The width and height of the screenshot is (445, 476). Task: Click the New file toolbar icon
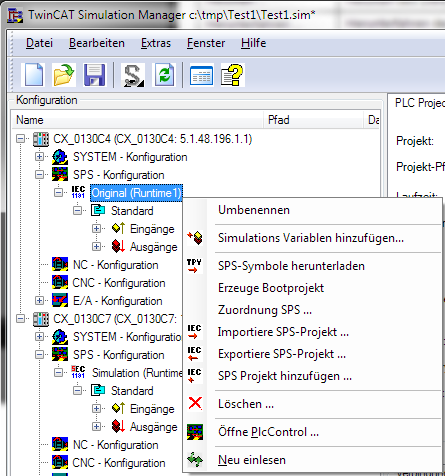point(33,75)
